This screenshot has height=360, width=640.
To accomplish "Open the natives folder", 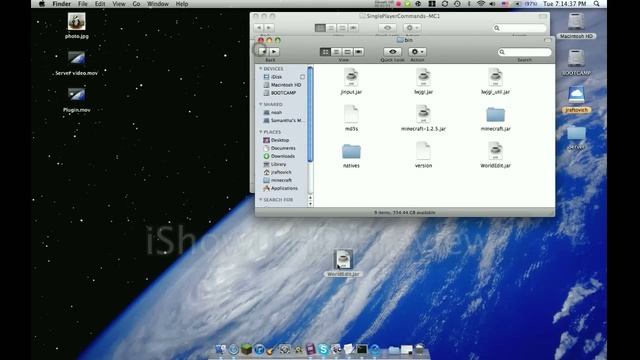I will click(351, 151).
